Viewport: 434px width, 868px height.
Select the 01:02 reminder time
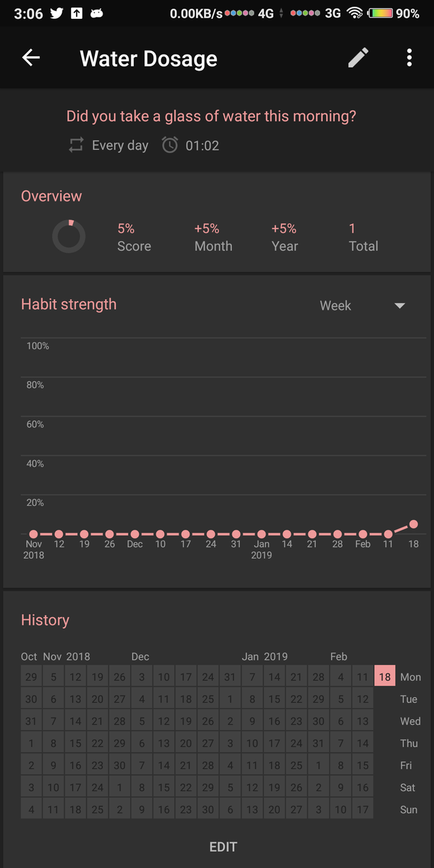[x=202, y=145]
